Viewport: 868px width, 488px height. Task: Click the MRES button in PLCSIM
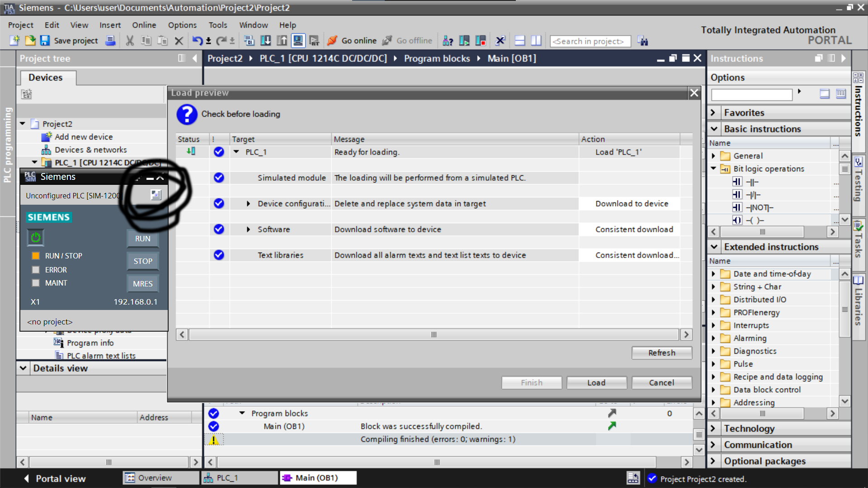(143, 284)
